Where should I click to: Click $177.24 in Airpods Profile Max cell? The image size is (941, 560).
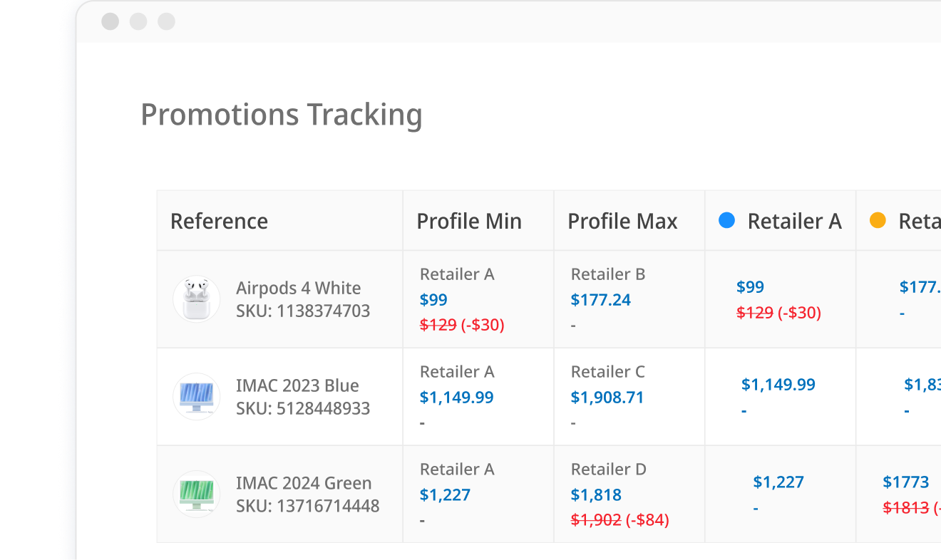pyautogui.click(x=601, y=299)
